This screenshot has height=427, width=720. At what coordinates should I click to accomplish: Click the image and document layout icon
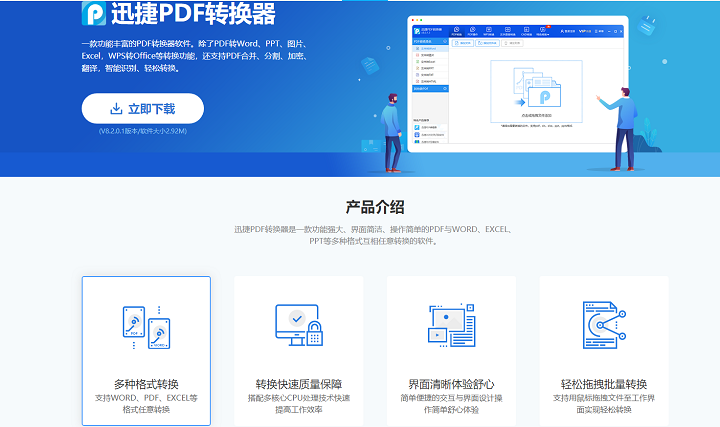(x=451, y=325)
